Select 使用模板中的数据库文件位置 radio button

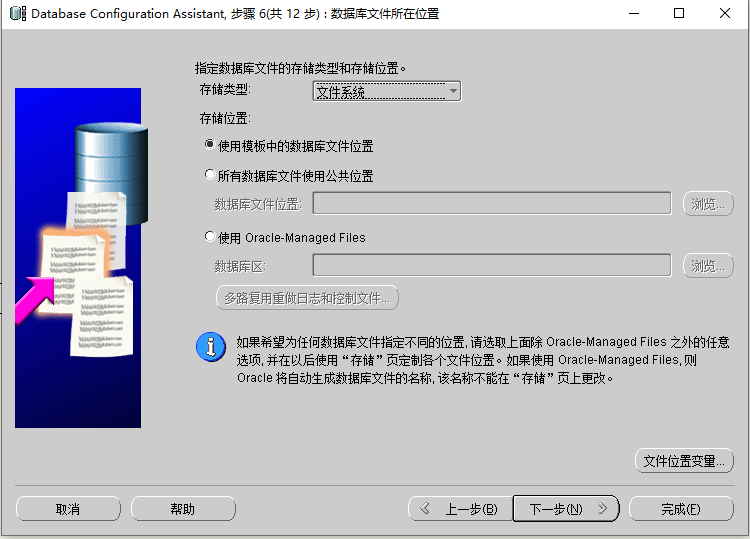click(210, 144)
